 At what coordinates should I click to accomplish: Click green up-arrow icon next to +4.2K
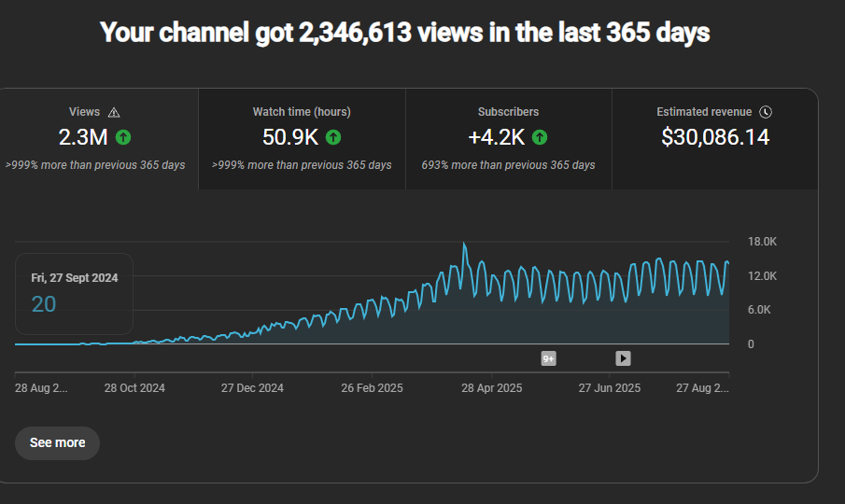pyautogui.click(x=539, y=137)
